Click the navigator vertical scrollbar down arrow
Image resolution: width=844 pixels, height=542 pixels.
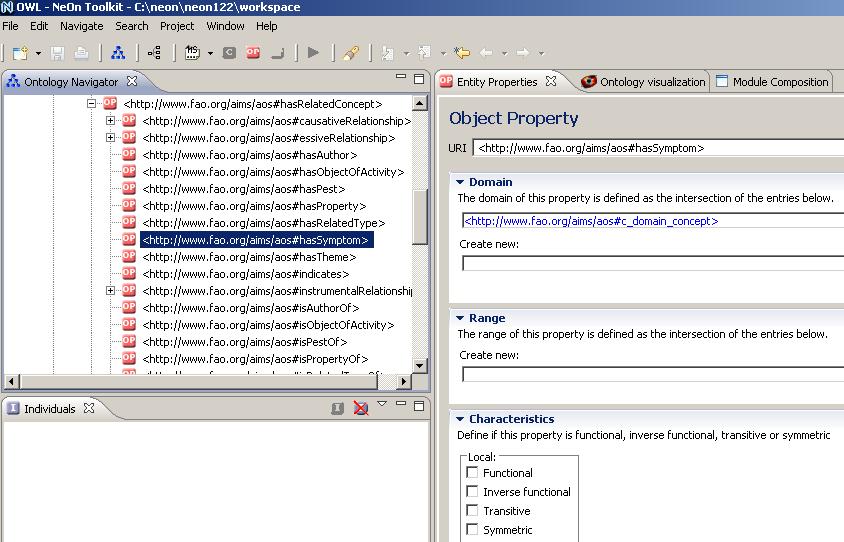420,365
